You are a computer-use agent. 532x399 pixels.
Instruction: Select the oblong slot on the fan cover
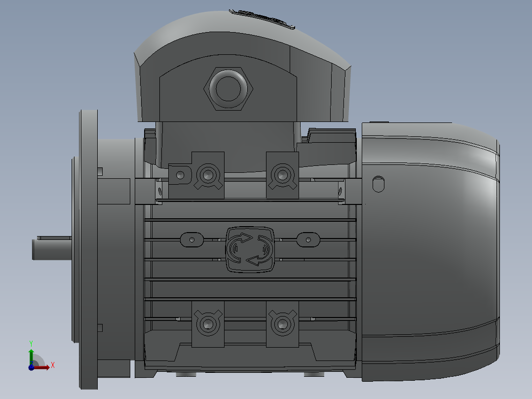coord(379,184)
